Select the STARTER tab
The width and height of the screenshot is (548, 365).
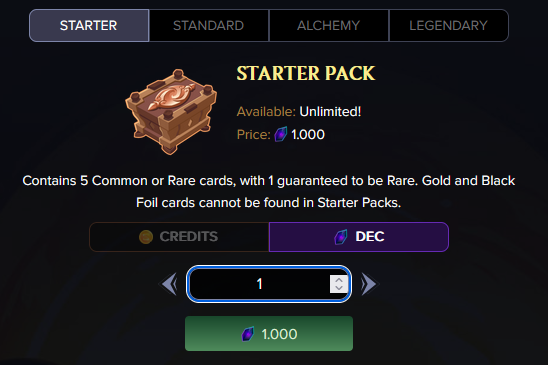(x=89, y=26)
